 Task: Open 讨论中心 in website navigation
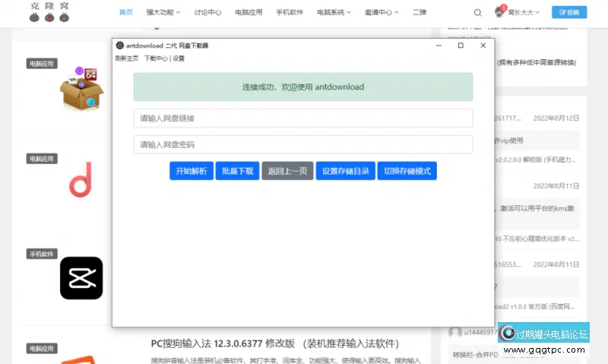click(x=207, y=12)
